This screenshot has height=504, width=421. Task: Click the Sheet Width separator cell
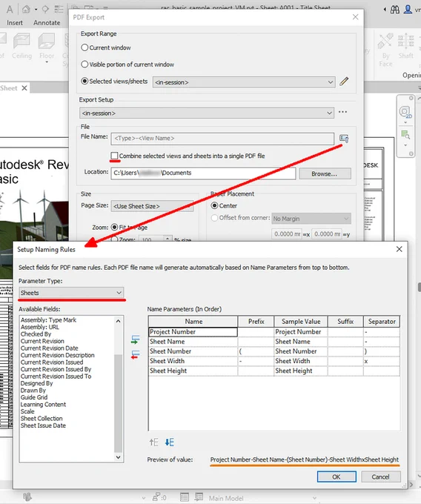(382, 361)
